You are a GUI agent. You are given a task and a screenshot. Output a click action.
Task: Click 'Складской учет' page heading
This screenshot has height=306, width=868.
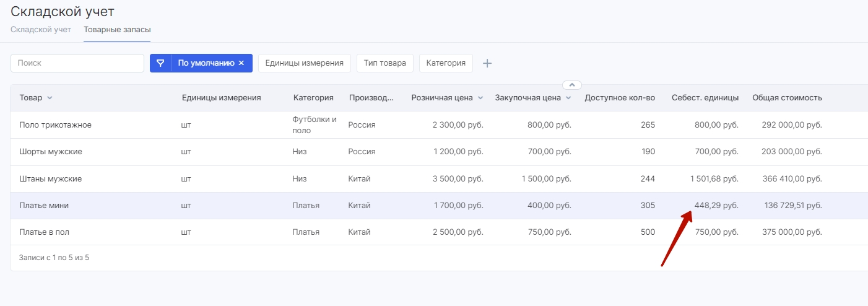(x=63, y=11)
